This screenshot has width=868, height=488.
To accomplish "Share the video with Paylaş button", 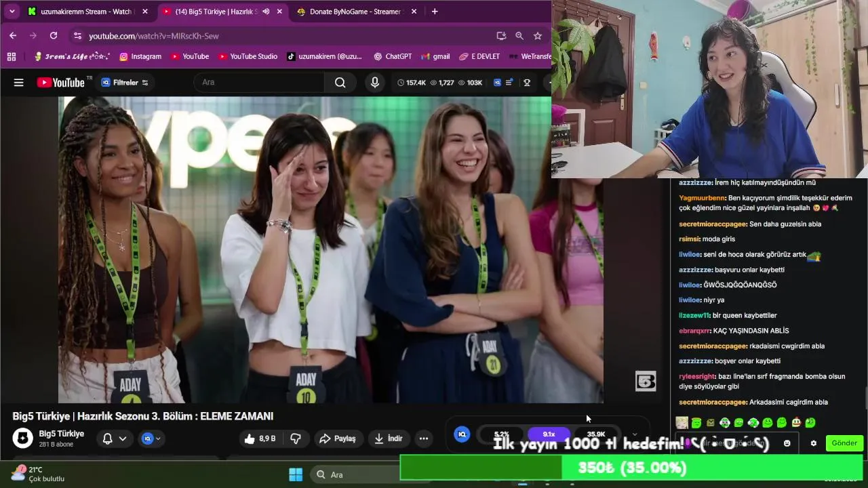I will 338,439.
